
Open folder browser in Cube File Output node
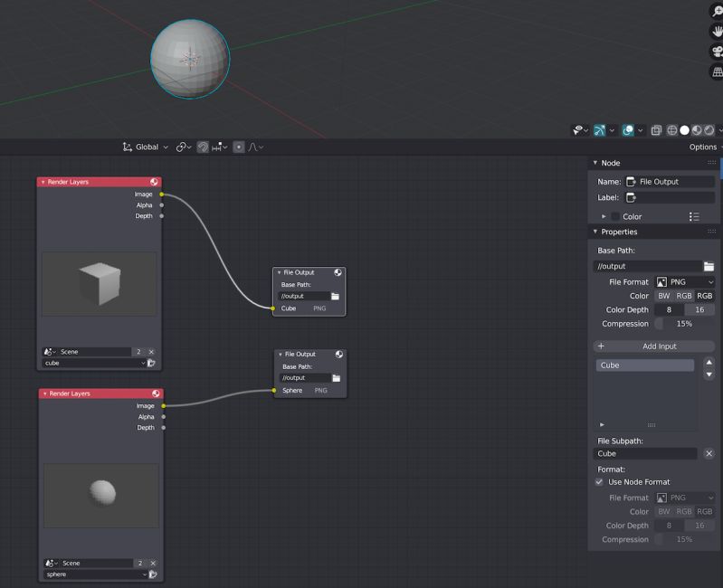[335, 297]
